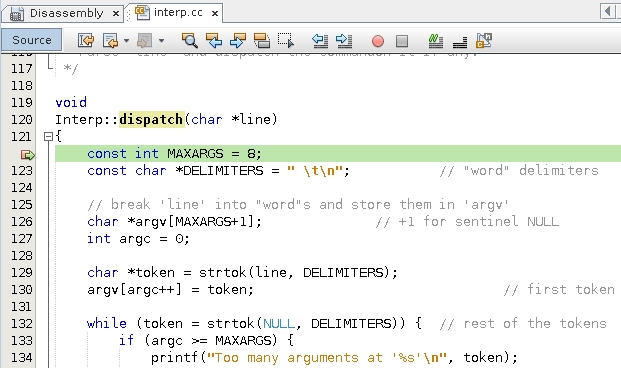Go to the Last Edit location
Image resolution: width=621 pixels, height=368 pixels.
(x=86, y=40)
